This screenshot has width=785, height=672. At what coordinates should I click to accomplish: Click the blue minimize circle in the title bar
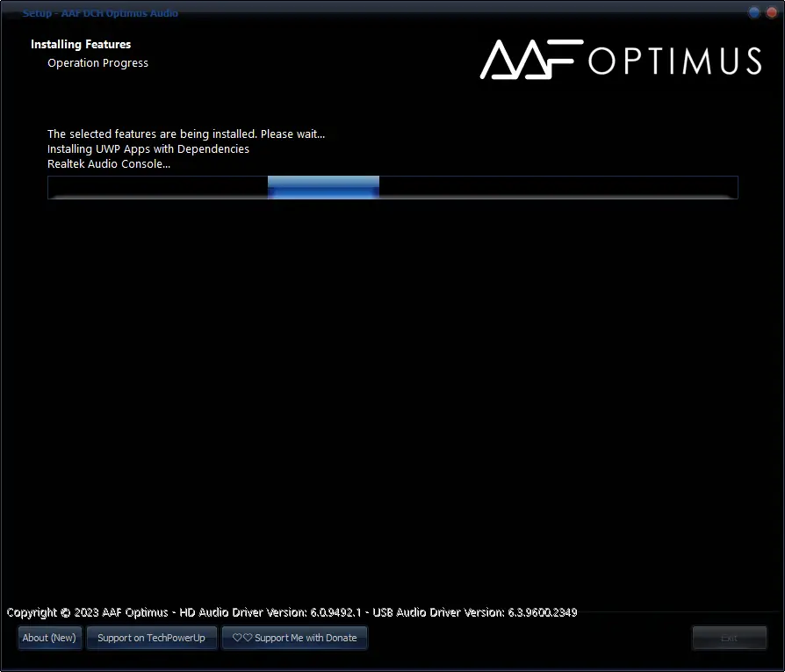753,11
